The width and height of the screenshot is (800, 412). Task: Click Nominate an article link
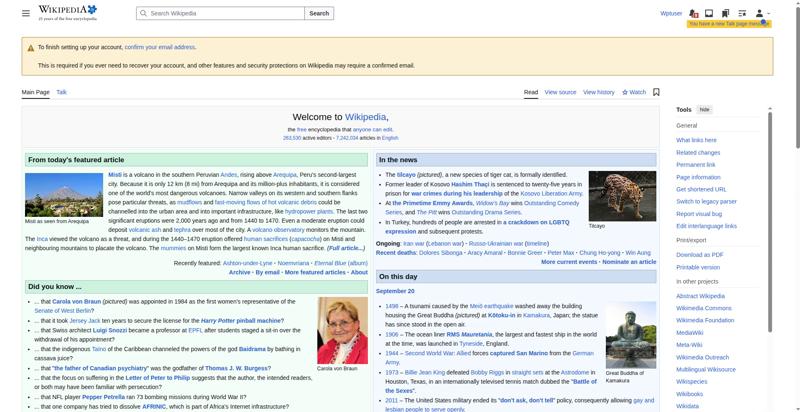(x=629, y=262)
